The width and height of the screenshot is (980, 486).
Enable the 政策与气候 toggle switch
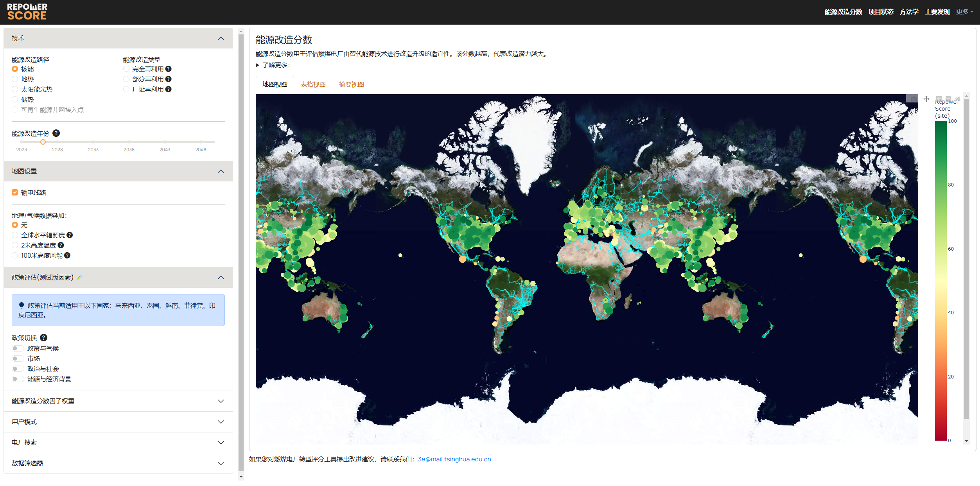pyautogui.click(x=18, y=348)
